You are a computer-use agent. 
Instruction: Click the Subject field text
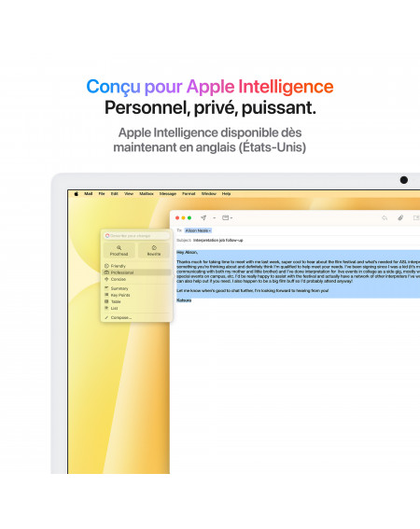click(217, 240)
